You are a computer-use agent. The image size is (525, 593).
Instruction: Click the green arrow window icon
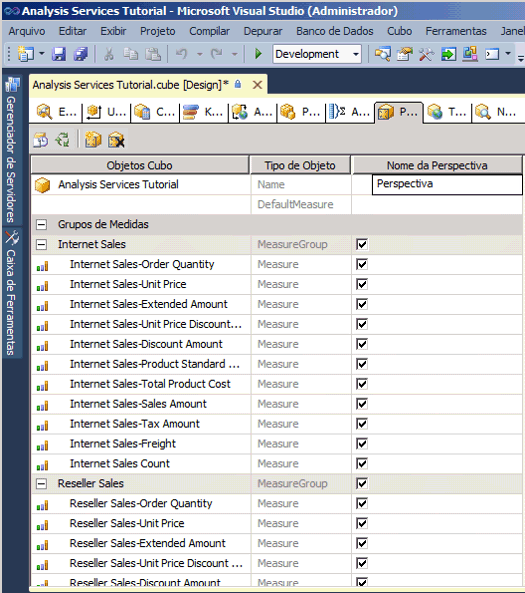point(448,54)
